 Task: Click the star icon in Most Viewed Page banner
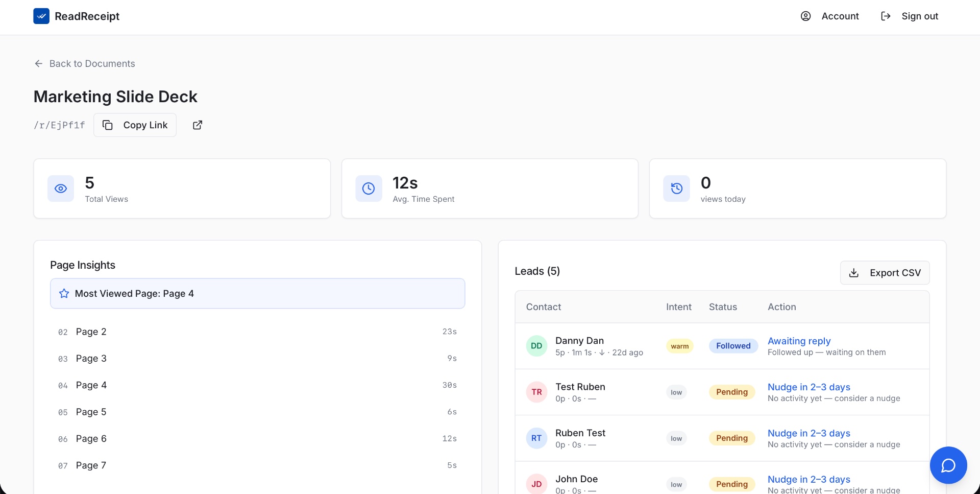64,294
